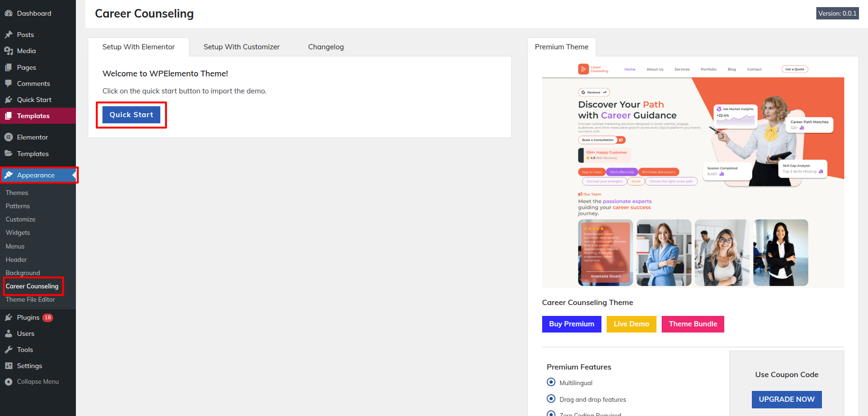Click the theme preview screenshot image

point(693,174)
